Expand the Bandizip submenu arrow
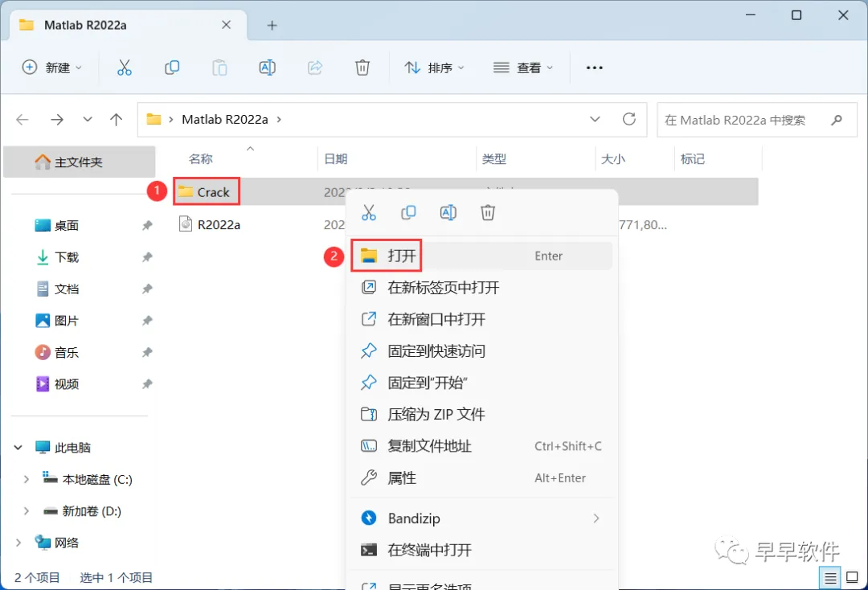The image size is (868, 590). pyautogui.click(x=596, y=518)
